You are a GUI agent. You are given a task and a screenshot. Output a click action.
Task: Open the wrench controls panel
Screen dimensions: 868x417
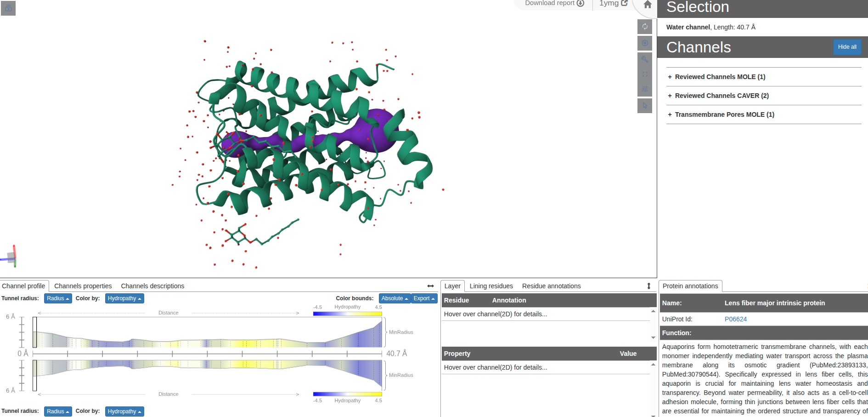point(645,59)
